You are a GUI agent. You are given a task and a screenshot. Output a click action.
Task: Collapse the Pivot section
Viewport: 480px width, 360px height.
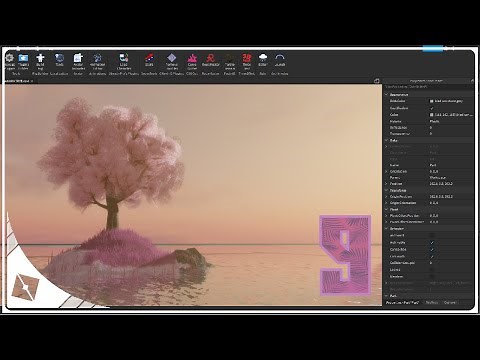click(x=386, y=209)
